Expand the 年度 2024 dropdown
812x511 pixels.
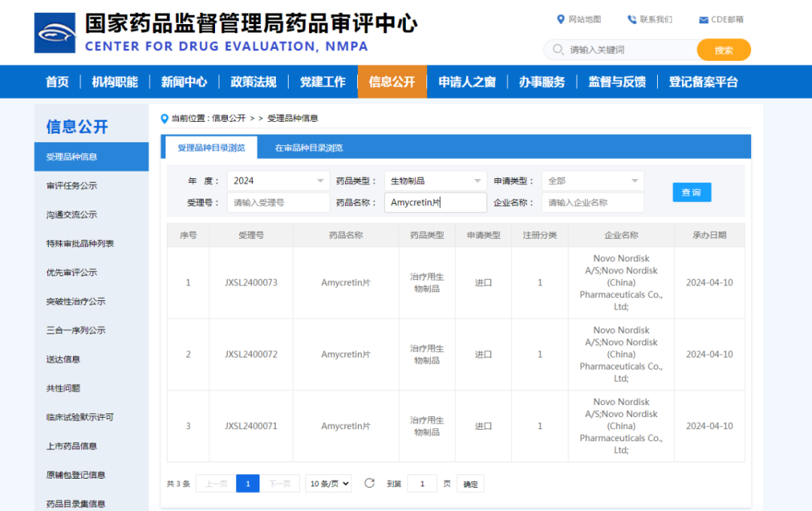[x=278, y=181]
